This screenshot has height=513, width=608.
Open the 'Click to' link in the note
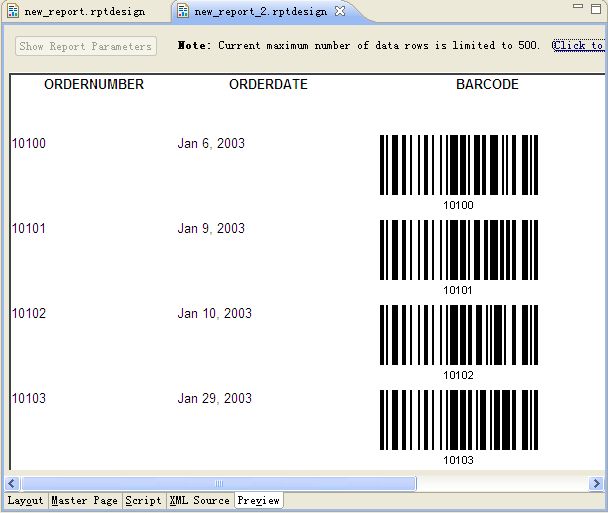pyautogui.click(x=579, y=46)
